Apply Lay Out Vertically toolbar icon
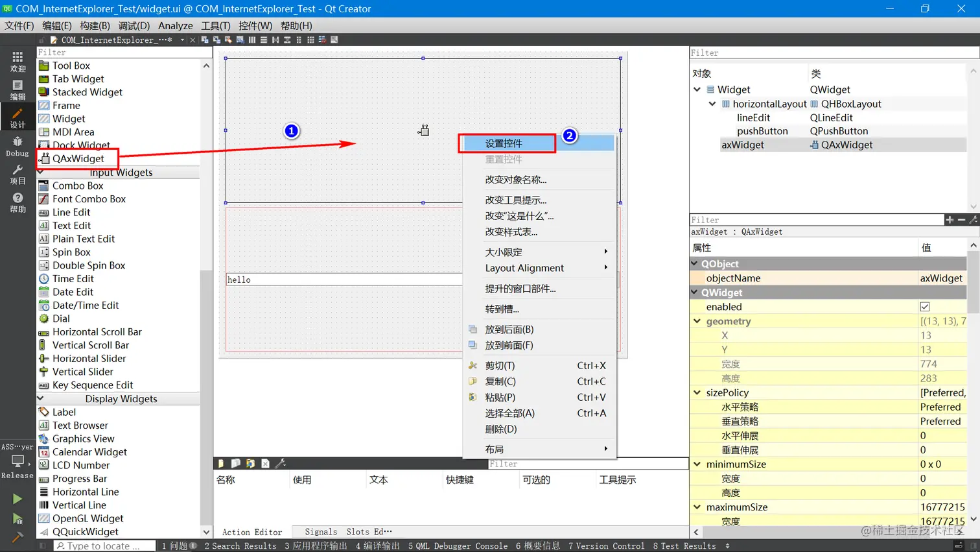This screenshot has height=552, width=980. (264, 40)
